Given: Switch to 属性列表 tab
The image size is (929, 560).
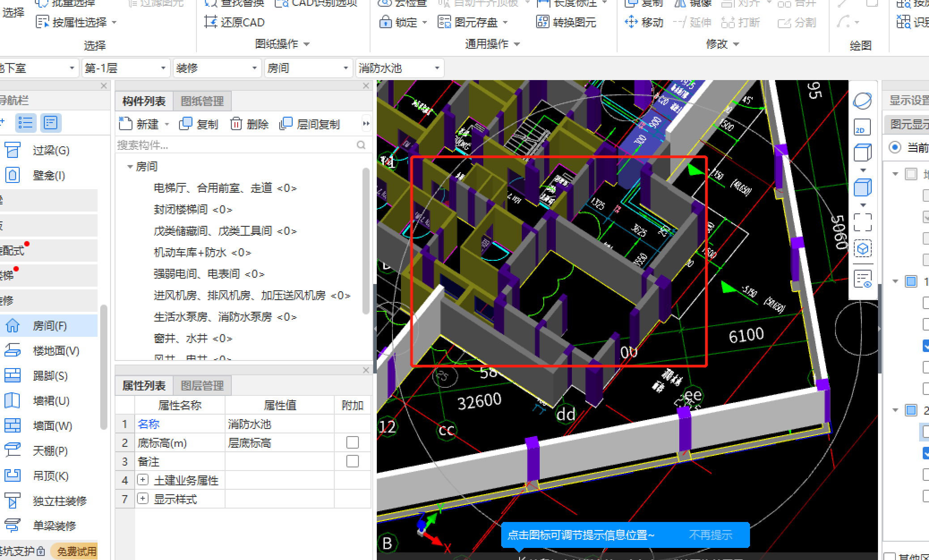Looking at the screenshot, I should tap(144, 386).
